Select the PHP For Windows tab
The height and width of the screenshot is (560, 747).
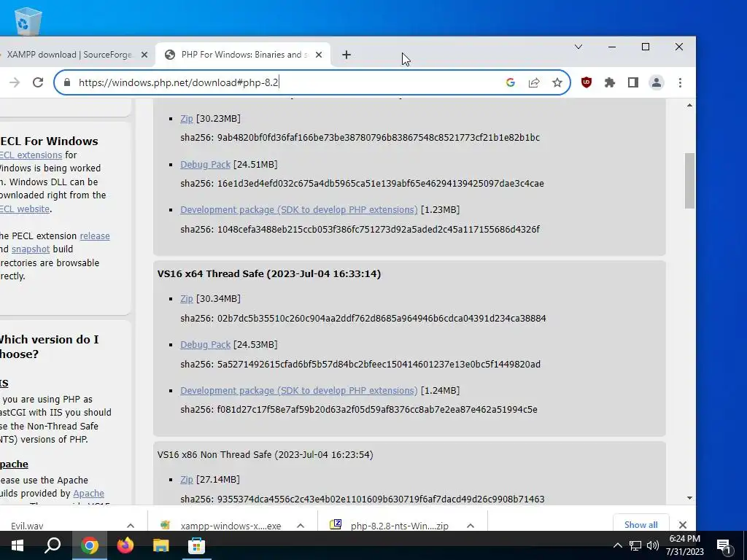243,55
